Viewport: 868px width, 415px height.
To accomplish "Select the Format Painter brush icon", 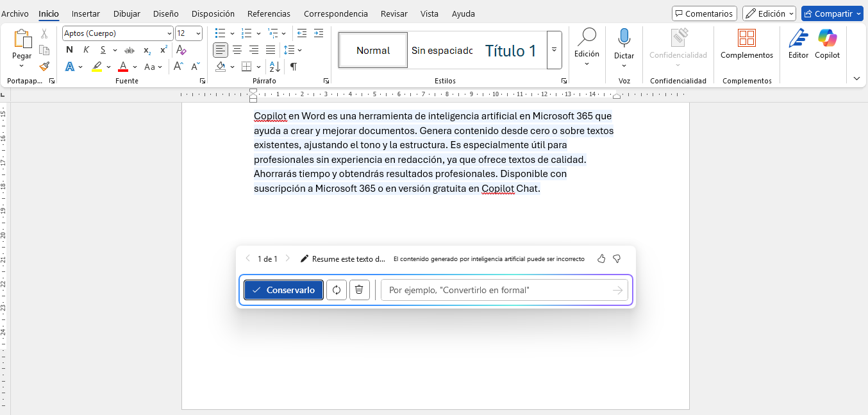I will point(44,66).
